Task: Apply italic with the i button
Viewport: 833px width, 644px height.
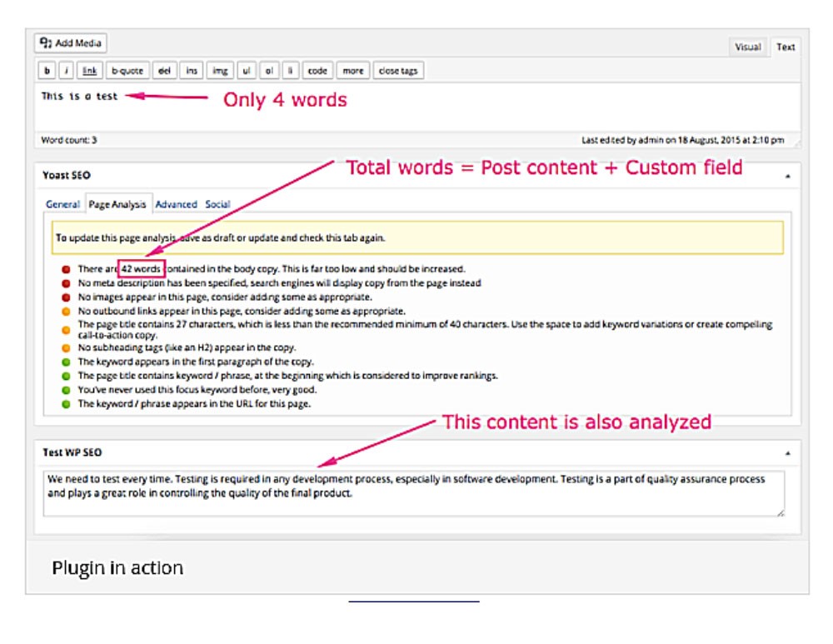Action: (x=67, y=71)
